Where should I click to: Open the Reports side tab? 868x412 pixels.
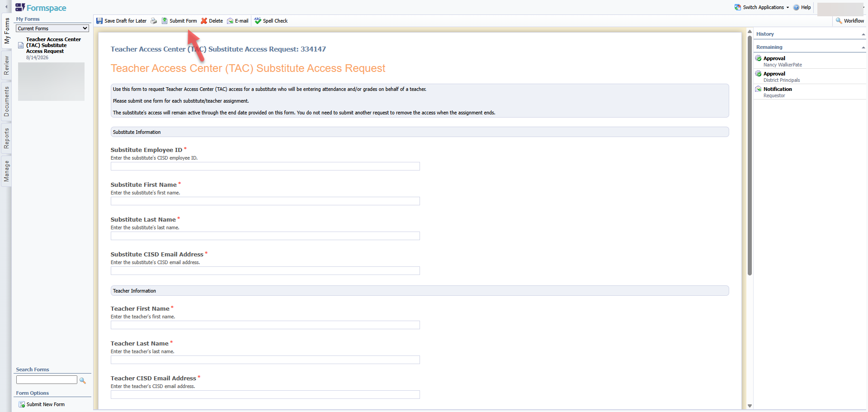(6, 138)
